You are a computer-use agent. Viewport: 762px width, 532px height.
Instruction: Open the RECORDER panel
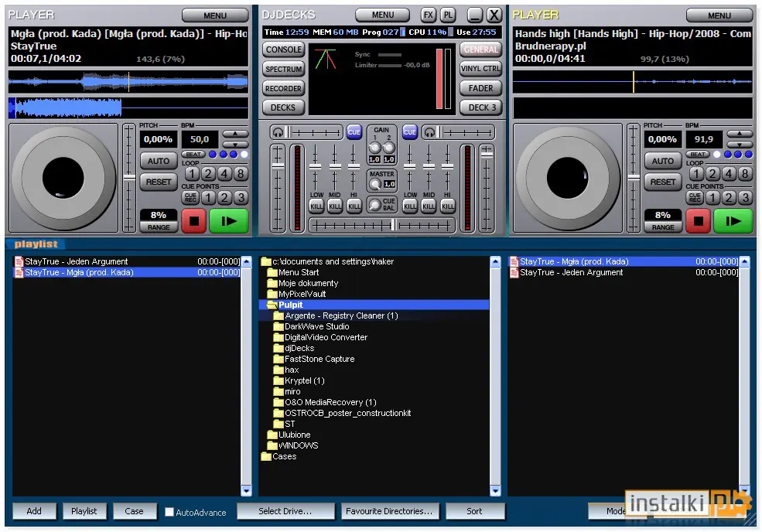(x=284, y=88)
